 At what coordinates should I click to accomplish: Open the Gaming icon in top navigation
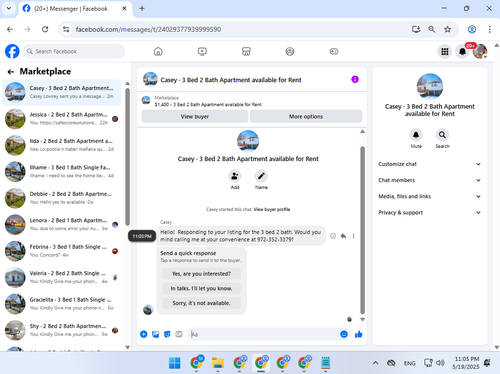tap(334, 51)
